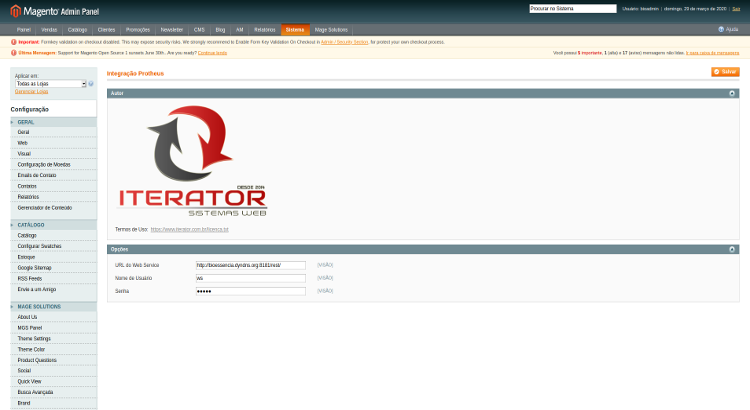Image resolution: width=750 pixels, height=410 pixels.
Task: Open the Ajuda help icon
Action: click(x=721, y=30)
